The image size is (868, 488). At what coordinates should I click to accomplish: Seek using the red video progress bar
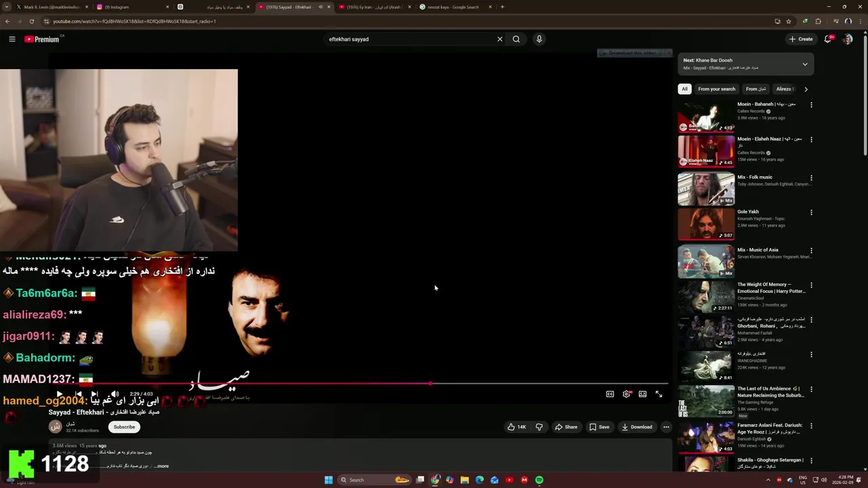[359, 384]
